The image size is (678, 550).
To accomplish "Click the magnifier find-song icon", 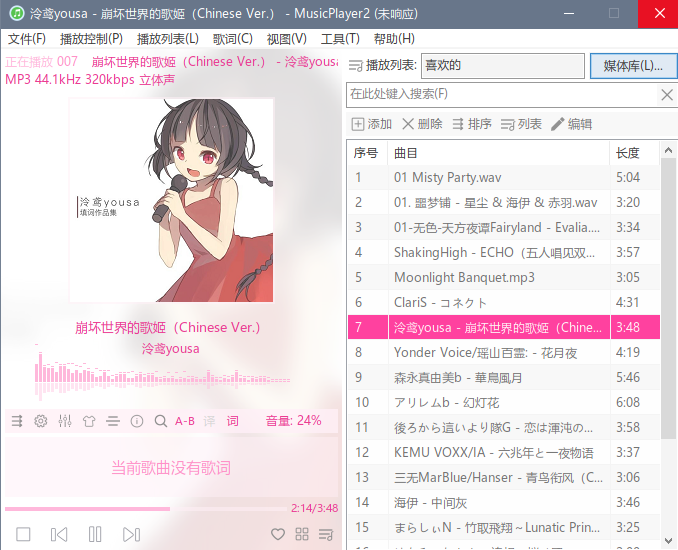I will coord(161,421).
